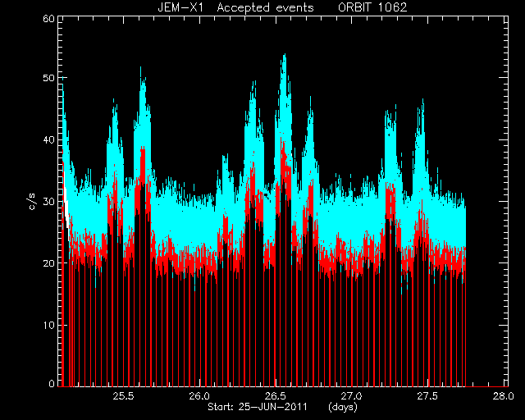Click the 'ORBIT 1062' label in title

[x=372, y=7]
